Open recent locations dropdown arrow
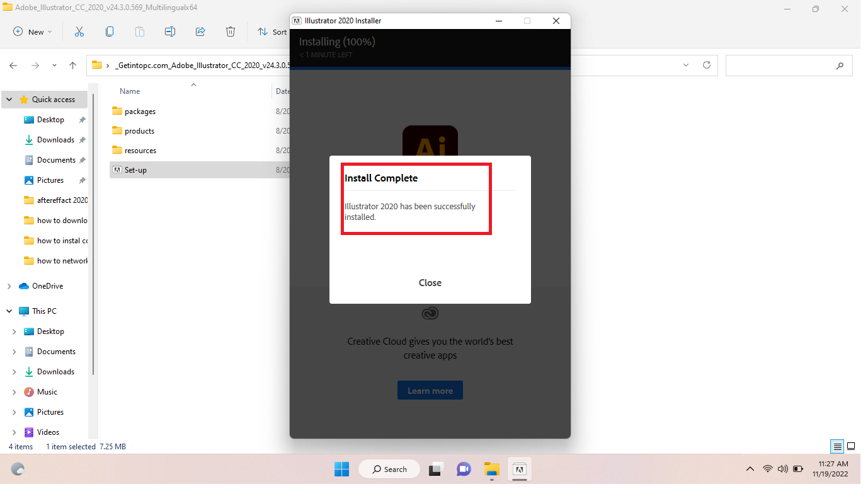 point(54,66)
